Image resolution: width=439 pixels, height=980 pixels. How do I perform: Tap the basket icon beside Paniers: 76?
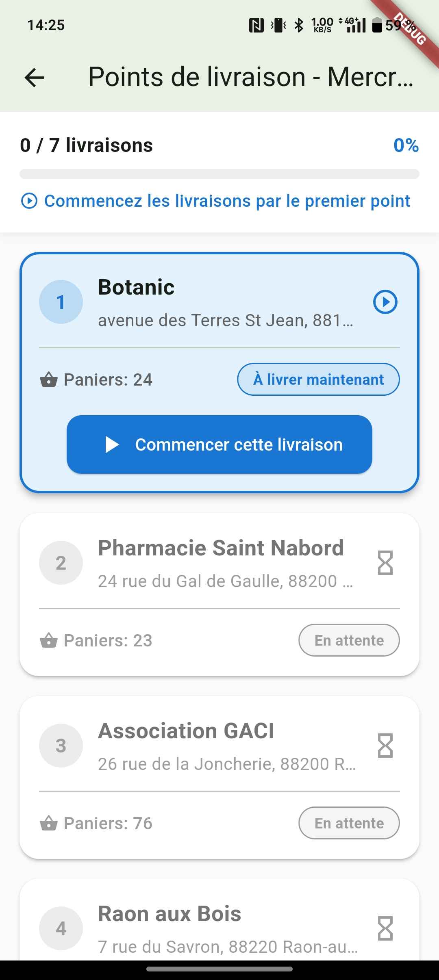tap(49, 824)
